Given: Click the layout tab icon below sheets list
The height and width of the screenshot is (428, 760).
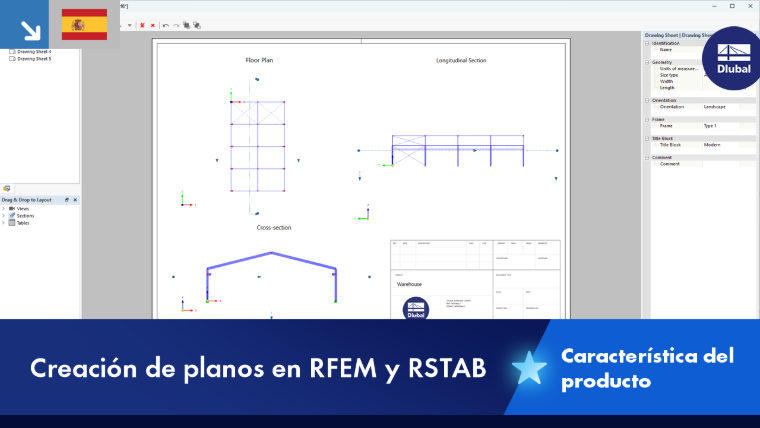Looking at the screenshot, I should click(7, 189).
